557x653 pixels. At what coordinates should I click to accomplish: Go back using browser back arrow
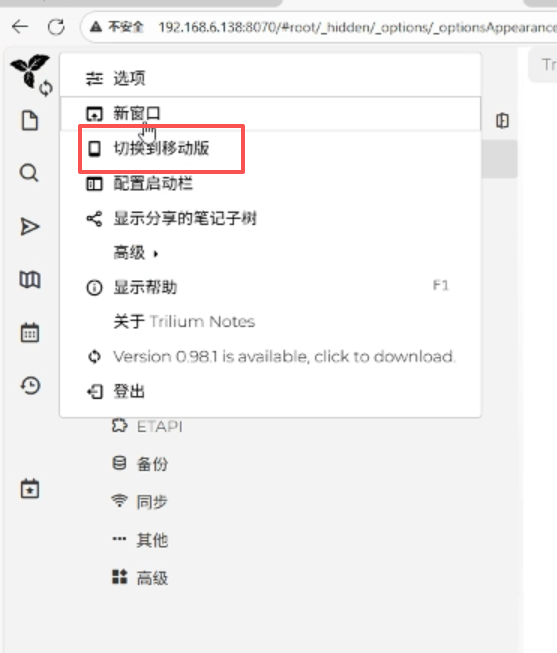pyautogui.click(x=20, y=27)
